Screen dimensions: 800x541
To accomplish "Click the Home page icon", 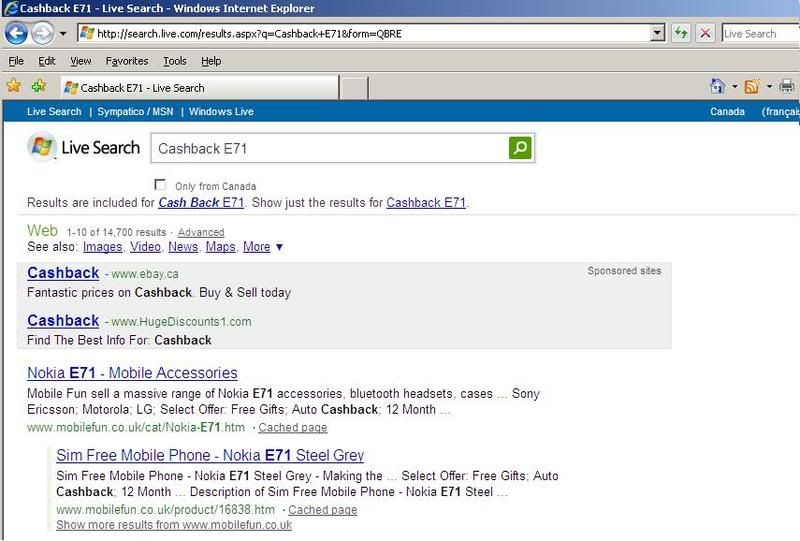I will pyautogui.click(x=717, y=86).
